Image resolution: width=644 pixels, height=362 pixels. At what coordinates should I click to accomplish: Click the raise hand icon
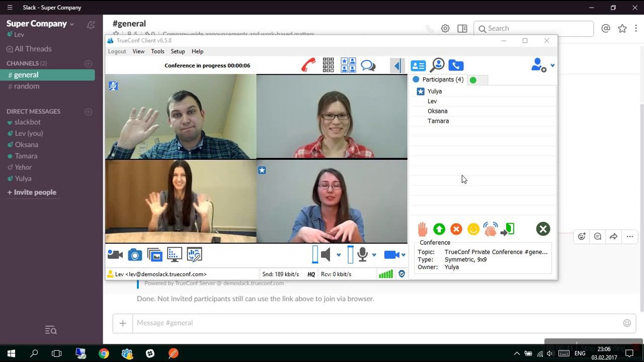[423, 229]
